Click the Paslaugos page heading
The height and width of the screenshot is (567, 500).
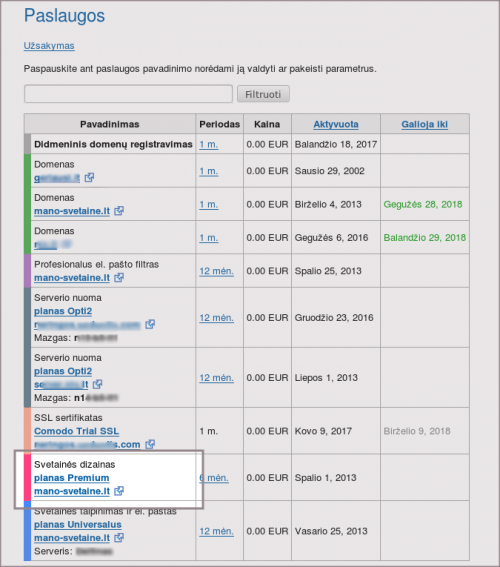[x=64, y=16]
